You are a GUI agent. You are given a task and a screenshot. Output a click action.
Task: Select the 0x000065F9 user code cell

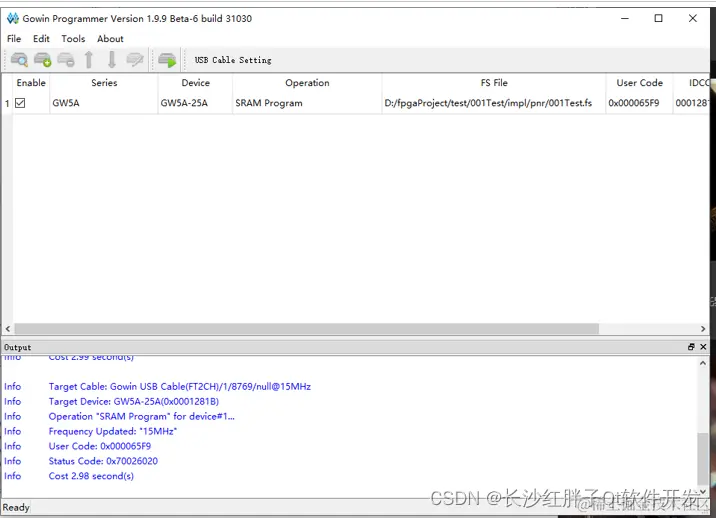[x=639, y=103]
